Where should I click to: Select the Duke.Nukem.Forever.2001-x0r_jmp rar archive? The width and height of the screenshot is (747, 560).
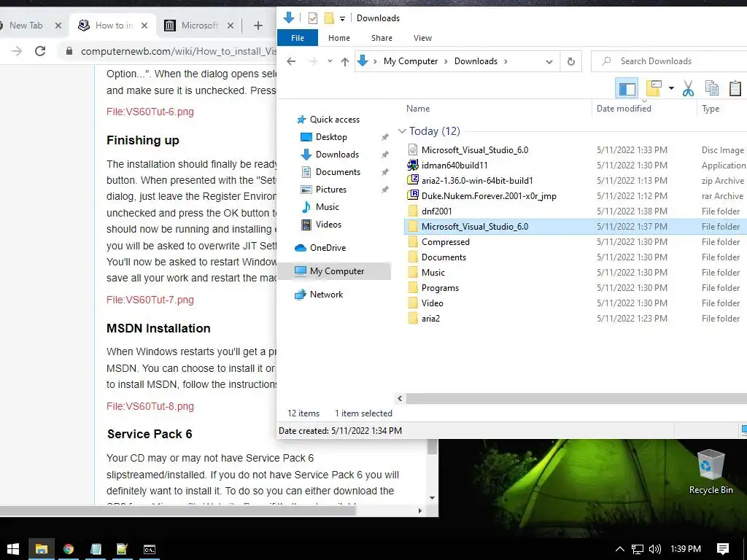point(488,195)
